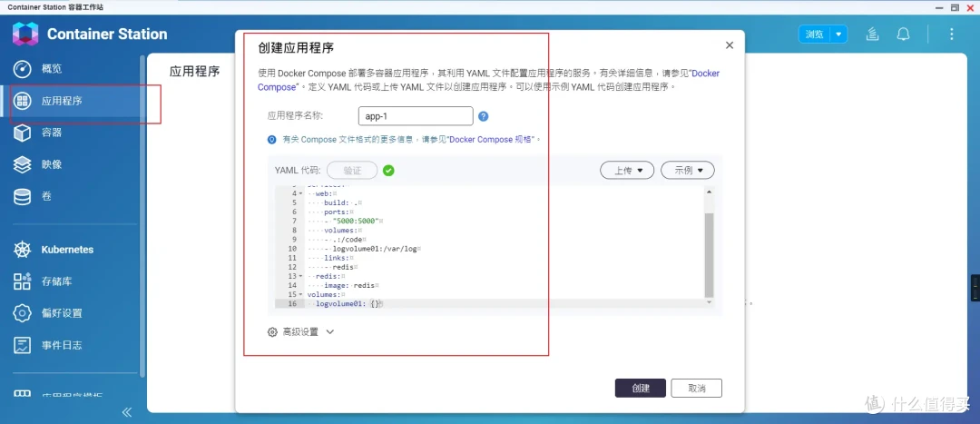This screenshot has height=424, width=980.
Task: Click the 存储库 registry icon
Action: coord(23,281)
